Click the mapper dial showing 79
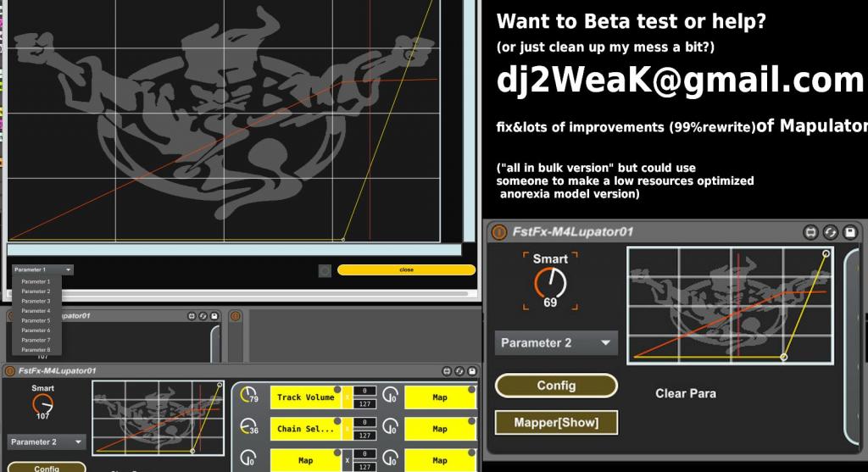The width and height of the screenshot is (868, 472). click(249, 395)
